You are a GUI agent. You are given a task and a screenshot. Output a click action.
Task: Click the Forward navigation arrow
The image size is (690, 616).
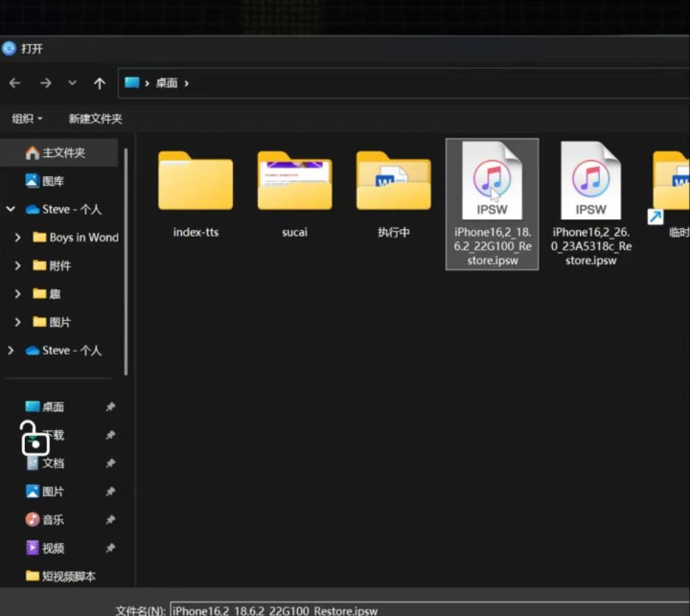pyautogui.click(x=45, y=83)
